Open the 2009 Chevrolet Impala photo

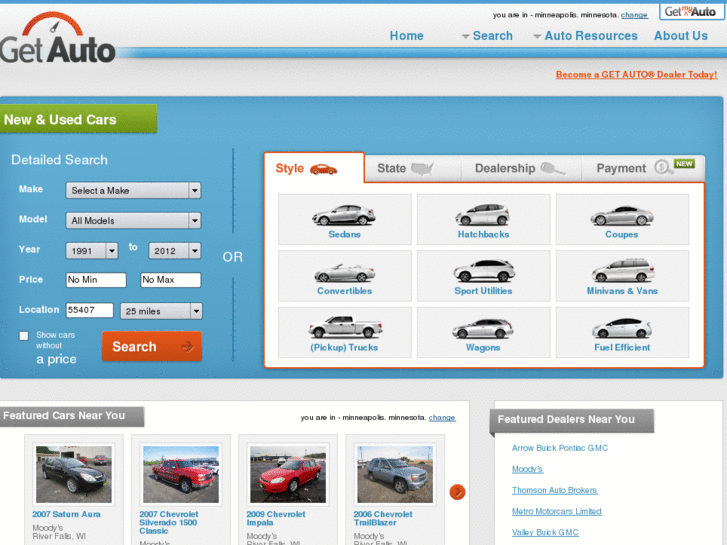288,474
